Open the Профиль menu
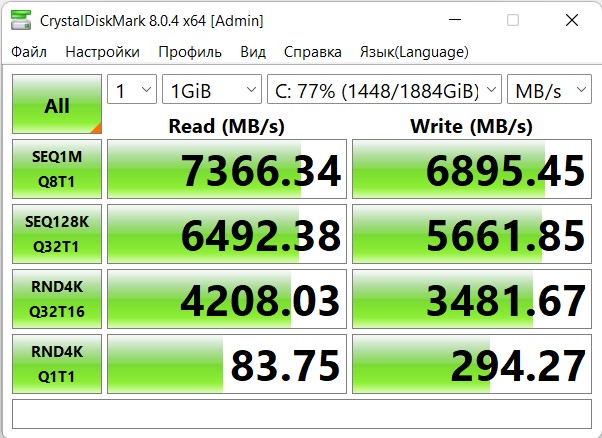The height and width of the screenshot is (438, 602). [x=190, y=52]
